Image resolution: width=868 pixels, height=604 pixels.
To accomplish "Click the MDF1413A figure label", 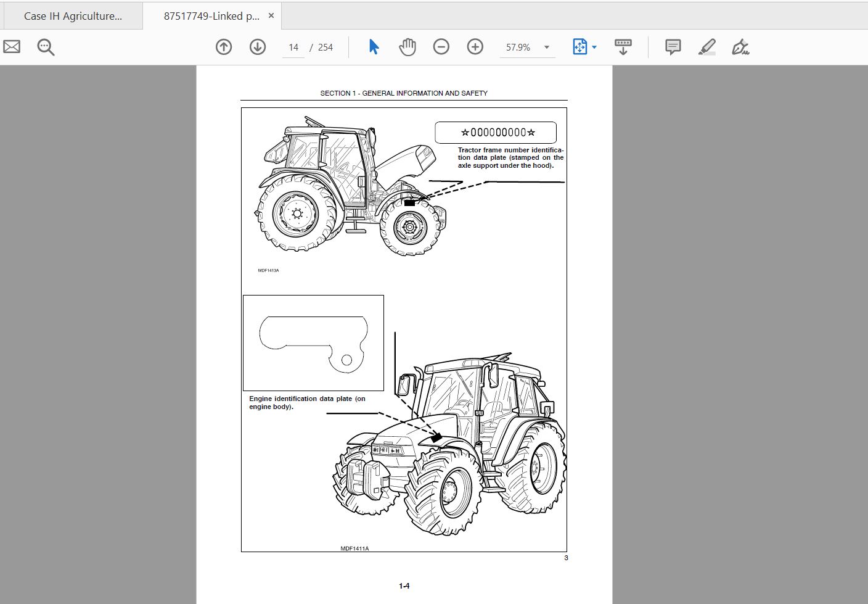I will coord(268,270).
